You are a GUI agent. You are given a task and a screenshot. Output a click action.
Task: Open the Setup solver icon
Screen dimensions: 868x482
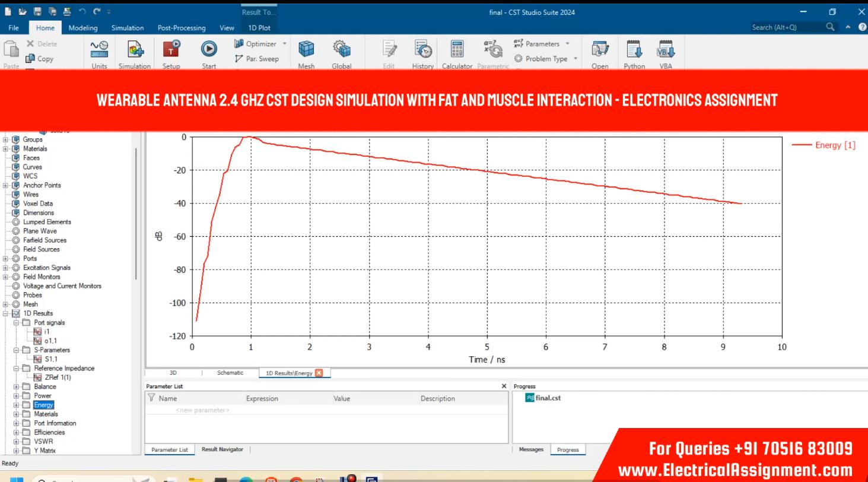(x=171, y=50)
